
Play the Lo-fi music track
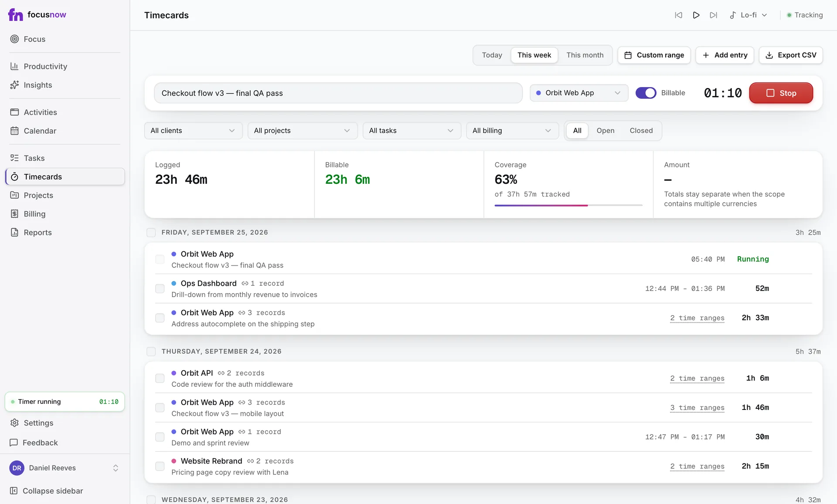696,15
